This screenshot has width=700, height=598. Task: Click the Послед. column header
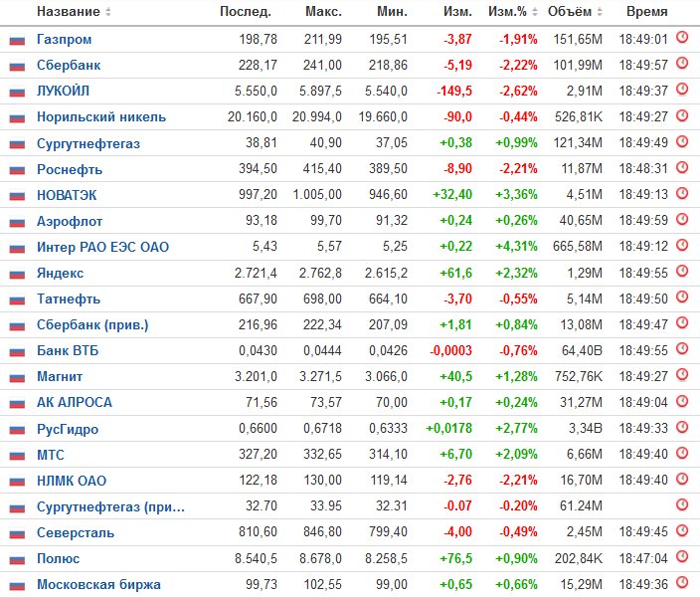click(245, 12)
